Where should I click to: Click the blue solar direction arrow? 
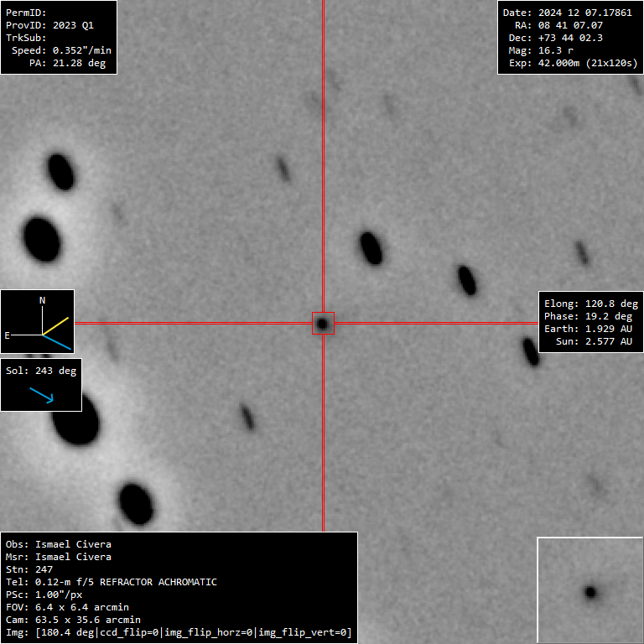(x=41, y=395)
